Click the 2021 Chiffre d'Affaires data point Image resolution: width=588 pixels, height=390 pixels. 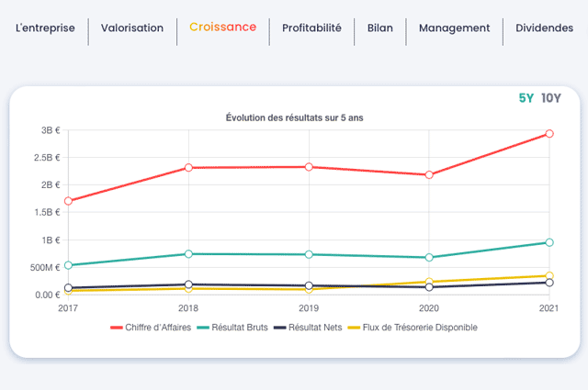click(x=549, y=134)
